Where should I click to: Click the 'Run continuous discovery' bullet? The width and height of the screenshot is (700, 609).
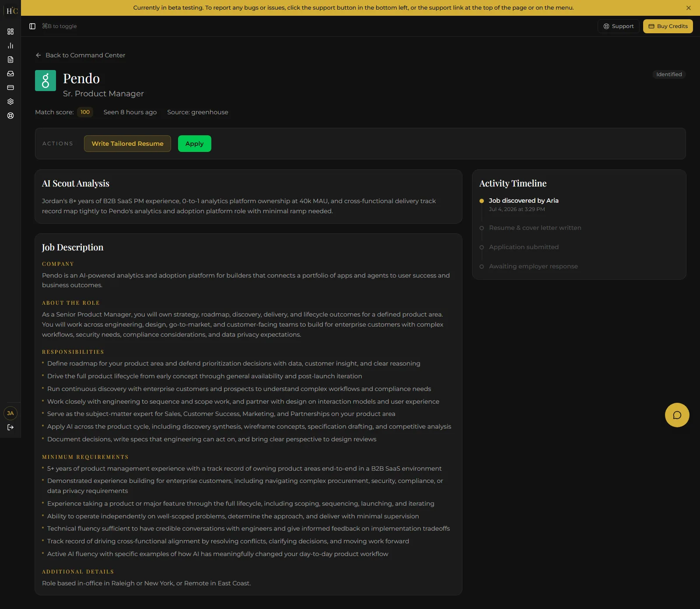[x=239, y=389]
